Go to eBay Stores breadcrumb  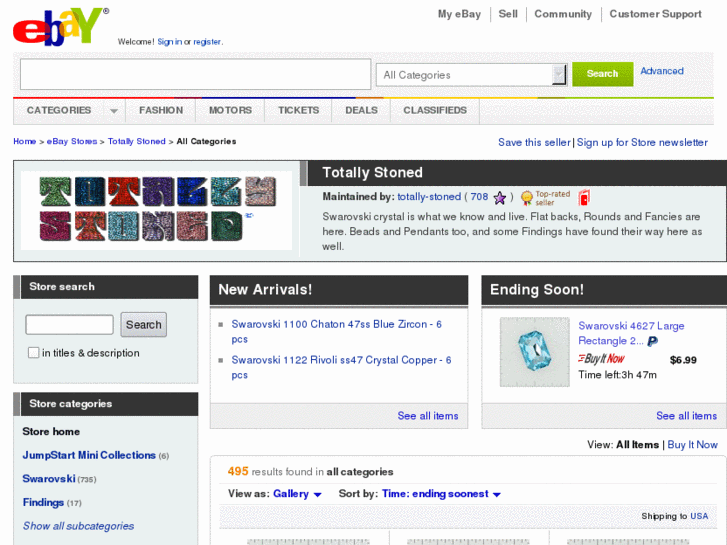pyautogui.click(x=72, y=141)
